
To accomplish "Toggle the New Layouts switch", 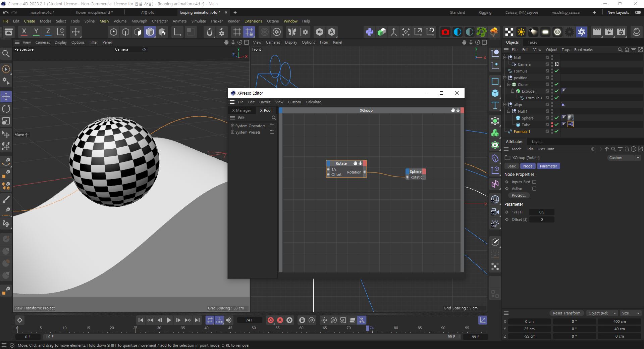I will pyautogui.click(x=637, y=12).
